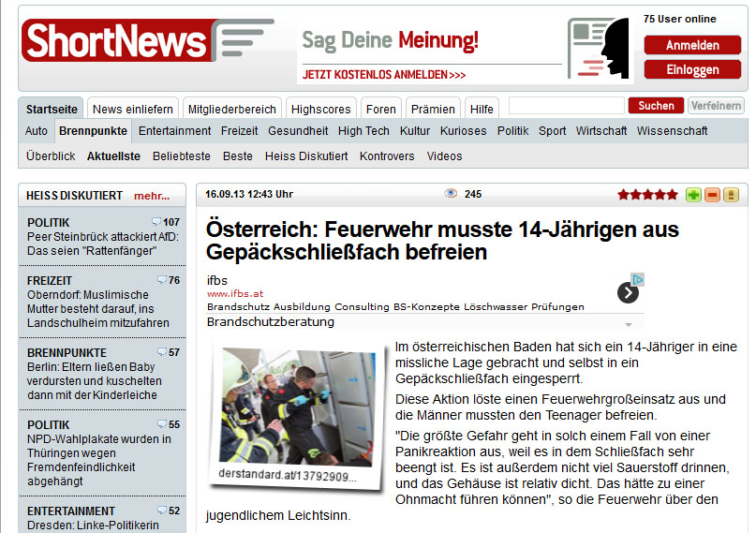Open the Highscores tab
The width and height of the screenshot is (756, 533).
(x=320, y=110)
